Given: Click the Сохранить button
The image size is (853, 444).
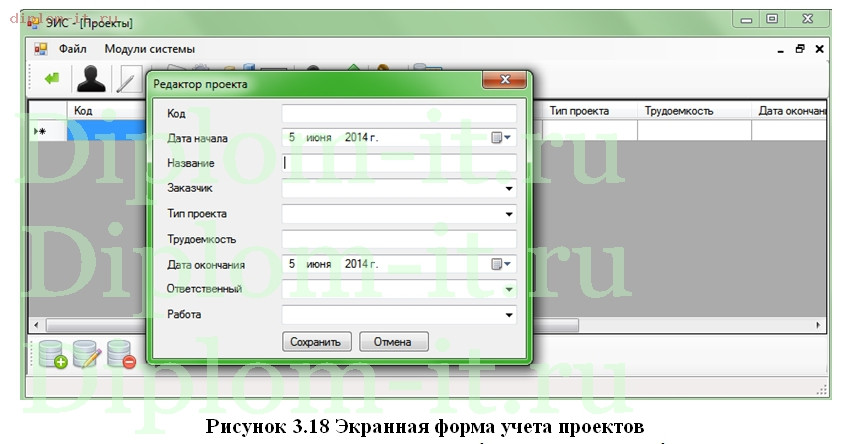Looking at the screenshot, I should point(317,342).
